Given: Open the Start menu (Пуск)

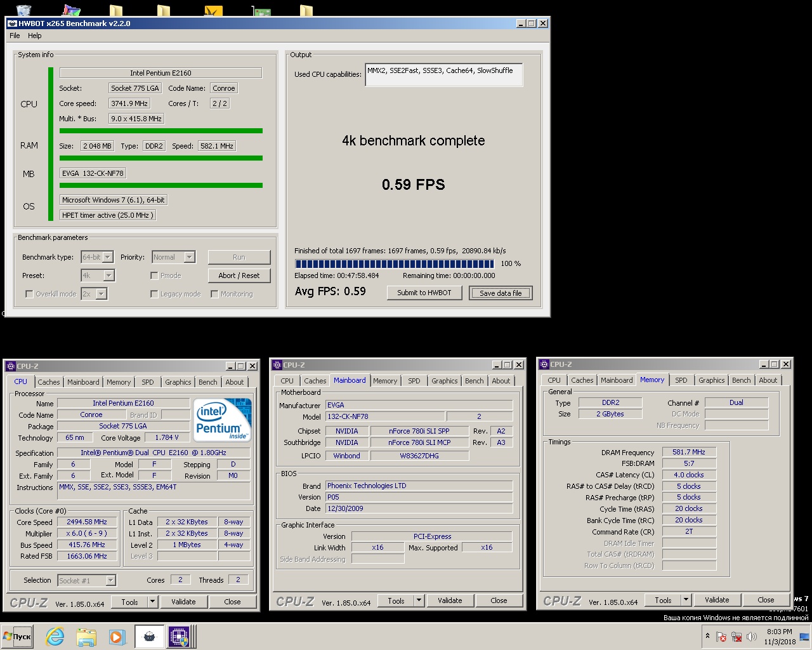Looking at the screenshot, I should tap(17, 637).
